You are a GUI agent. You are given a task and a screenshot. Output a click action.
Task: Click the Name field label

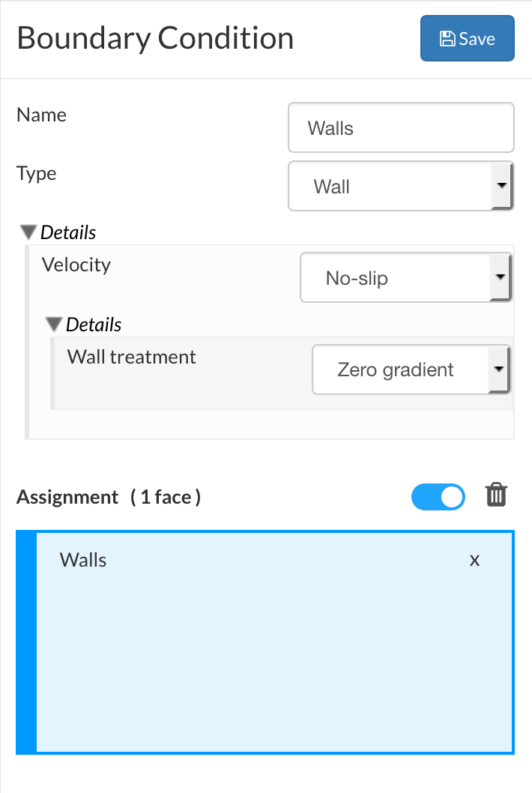(41, 115)
